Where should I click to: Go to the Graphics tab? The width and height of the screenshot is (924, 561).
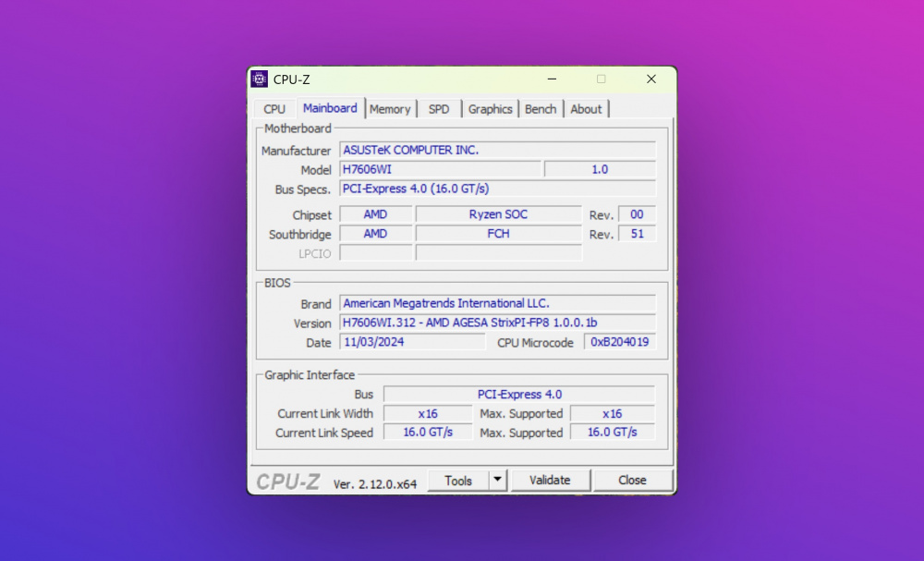tap(490, 109)
